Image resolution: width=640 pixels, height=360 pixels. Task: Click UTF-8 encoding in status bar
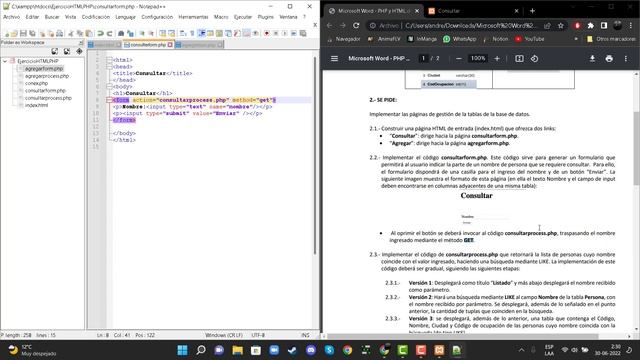[258, 335]
